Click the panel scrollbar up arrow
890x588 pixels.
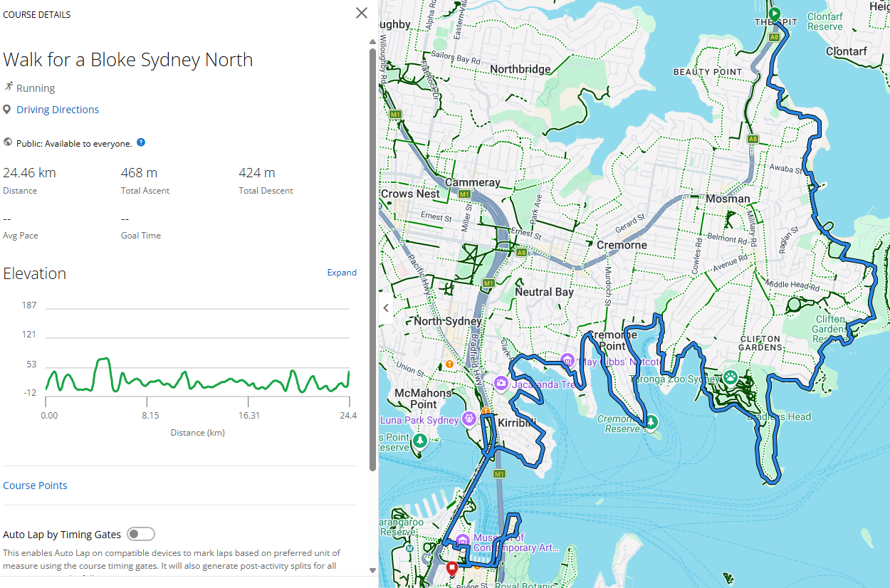point(372,42)
